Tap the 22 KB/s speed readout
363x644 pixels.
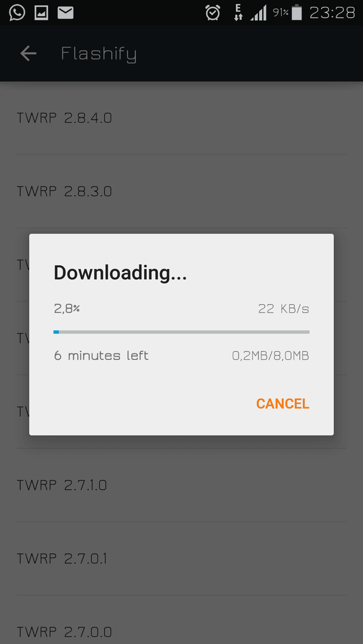(x=284, y=309)
